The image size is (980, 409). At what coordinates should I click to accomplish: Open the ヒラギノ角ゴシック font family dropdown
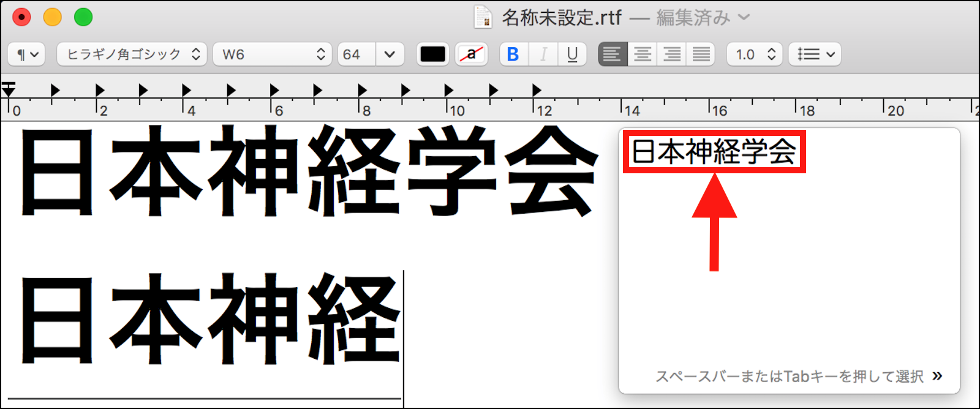[132, 54]
